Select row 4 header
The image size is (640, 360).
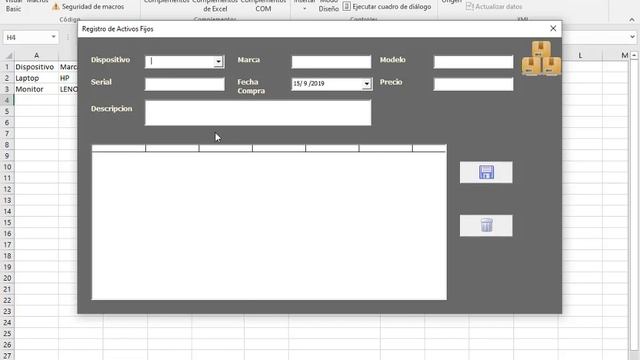pyautogui.click(x=7, y=100)
